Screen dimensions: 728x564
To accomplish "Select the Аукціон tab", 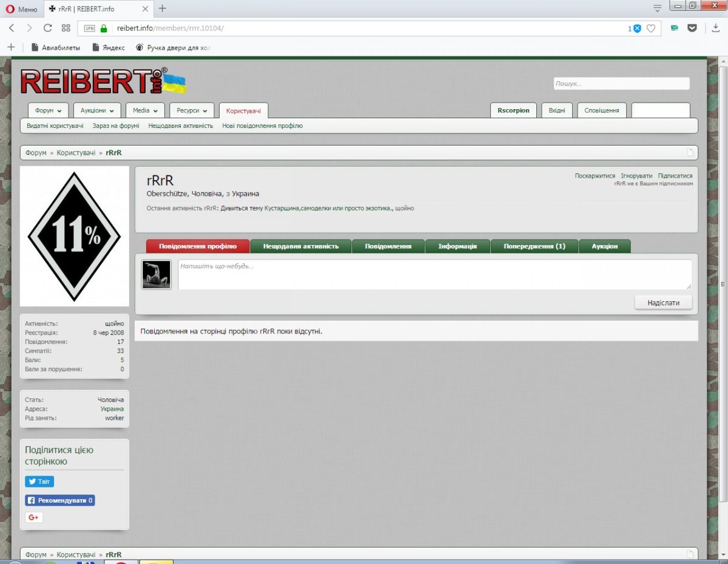I will point(605,246).
